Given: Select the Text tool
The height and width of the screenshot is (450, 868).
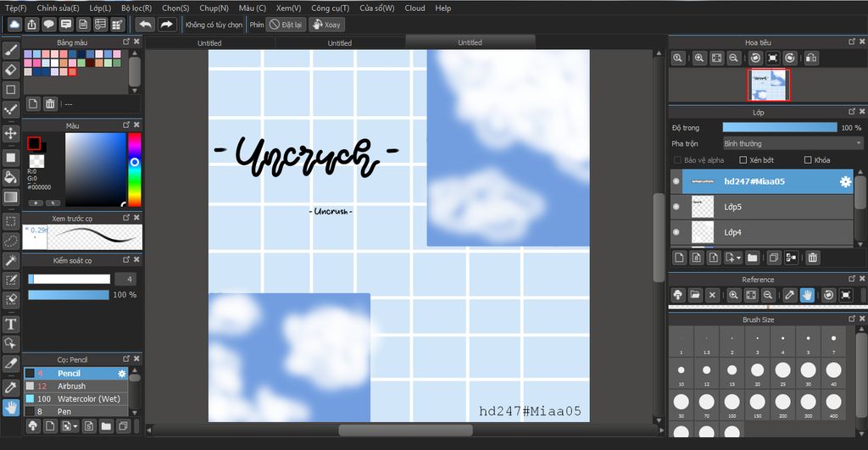Looking at the screenshot, I should point(10,325).
